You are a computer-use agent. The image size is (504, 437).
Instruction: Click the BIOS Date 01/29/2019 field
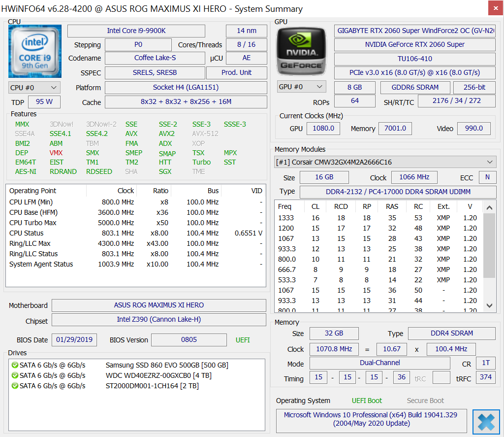point(74,340)
